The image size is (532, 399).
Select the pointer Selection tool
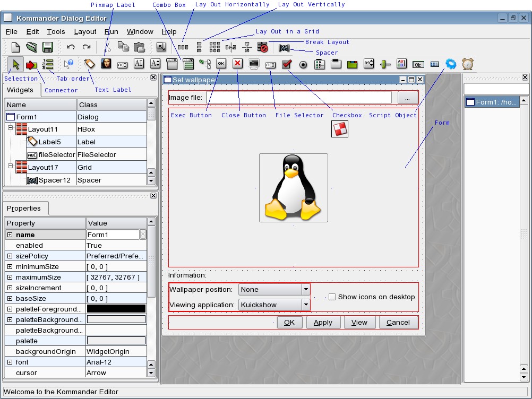coord(15,64)
